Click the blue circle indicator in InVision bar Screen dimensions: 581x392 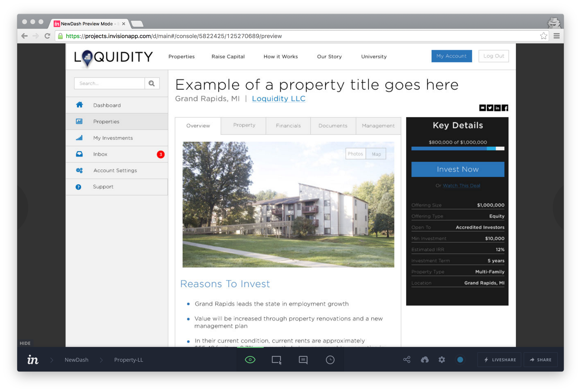pos(460,360)
